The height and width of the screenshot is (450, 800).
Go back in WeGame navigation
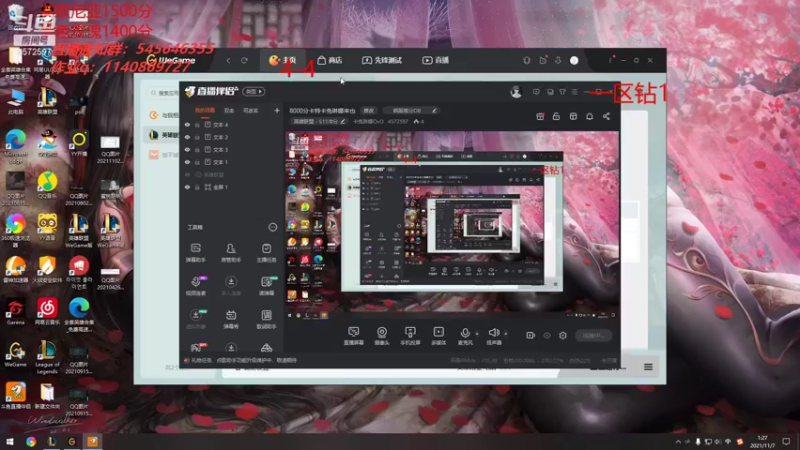pyautogui.click(x=228, y=60)
